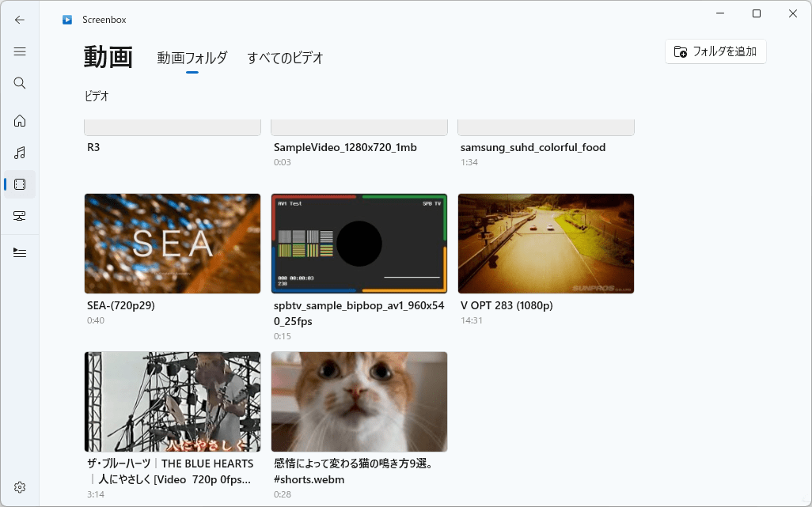Image resolution: width=812 pixels, height=507 pixels.
Task: Open the AV1 Test pattern thumbnail
Action: pos(359,244)
